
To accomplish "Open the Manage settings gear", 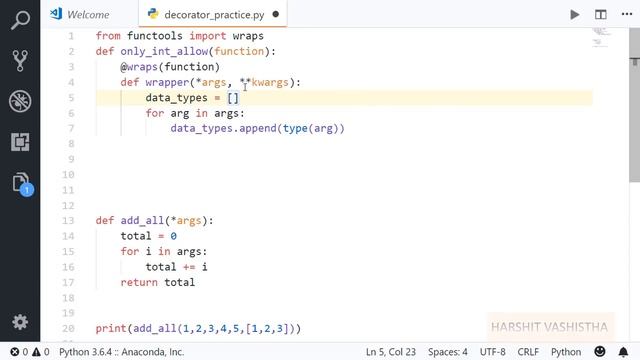I will point(20,322).
